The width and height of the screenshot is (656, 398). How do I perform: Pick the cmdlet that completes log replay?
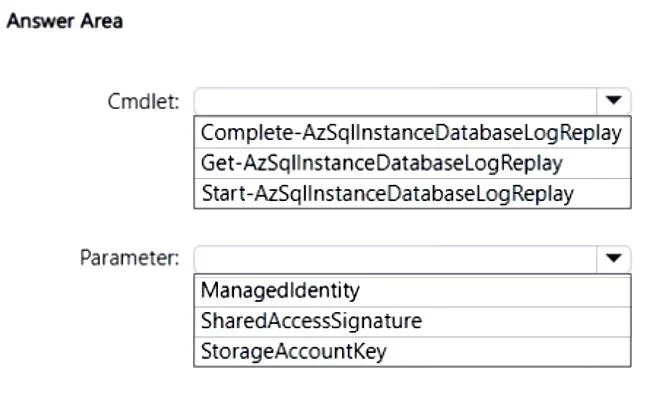click(x=413, y=133)
